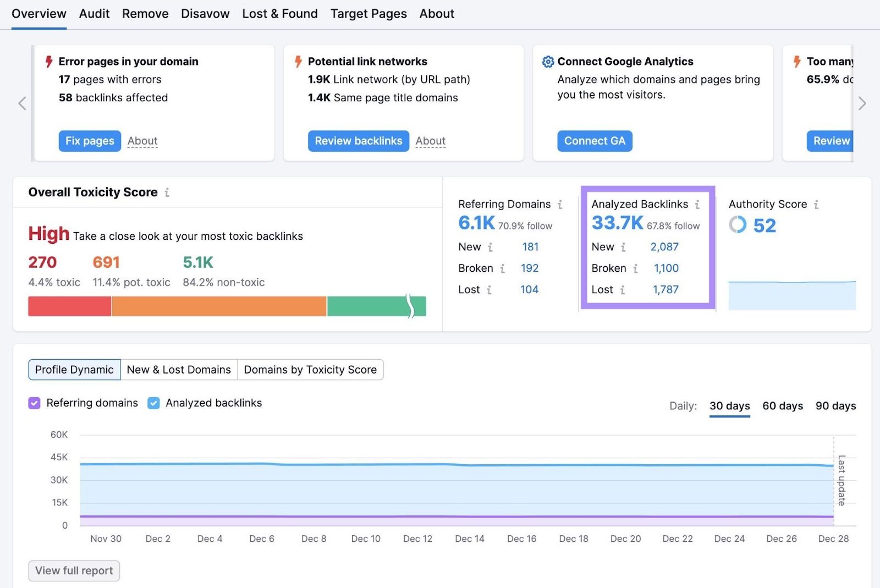Click the Review backlinks button
This screenshot has width=880, height=588.
pyautogui.click(x=358, y=141)
